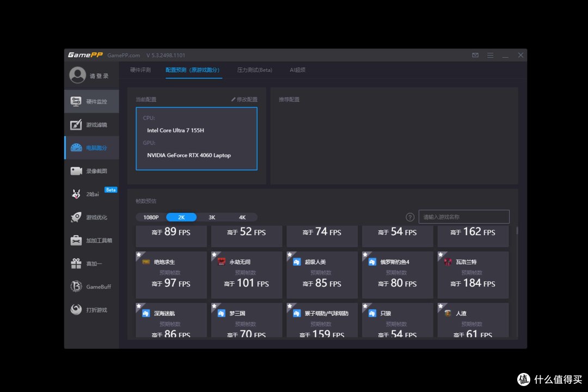Toggle favorite star on 俄罗斯钓鱼4 card
The width and height of the screenshot is (588, 392).
365,254
